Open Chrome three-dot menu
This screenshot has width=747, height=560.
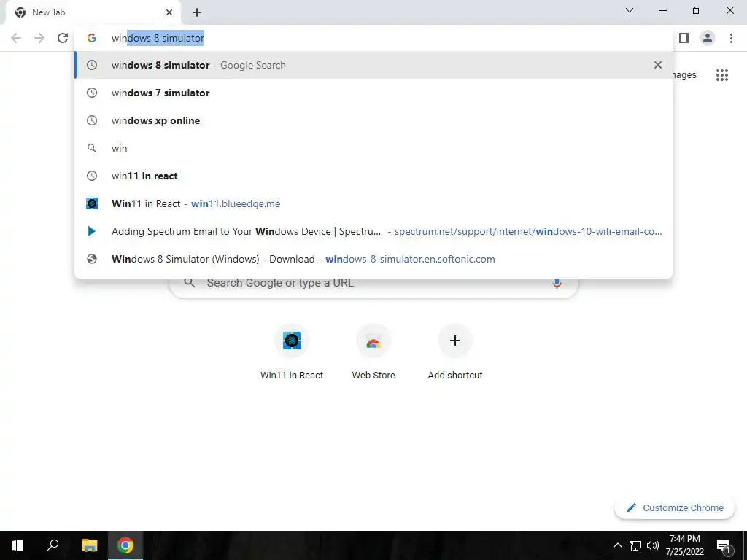[731, 38]
